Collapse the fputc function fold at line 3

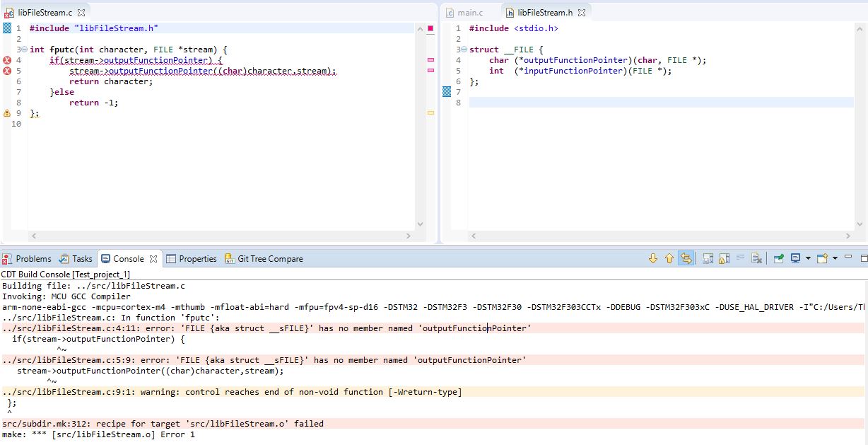tap(24, 50)
